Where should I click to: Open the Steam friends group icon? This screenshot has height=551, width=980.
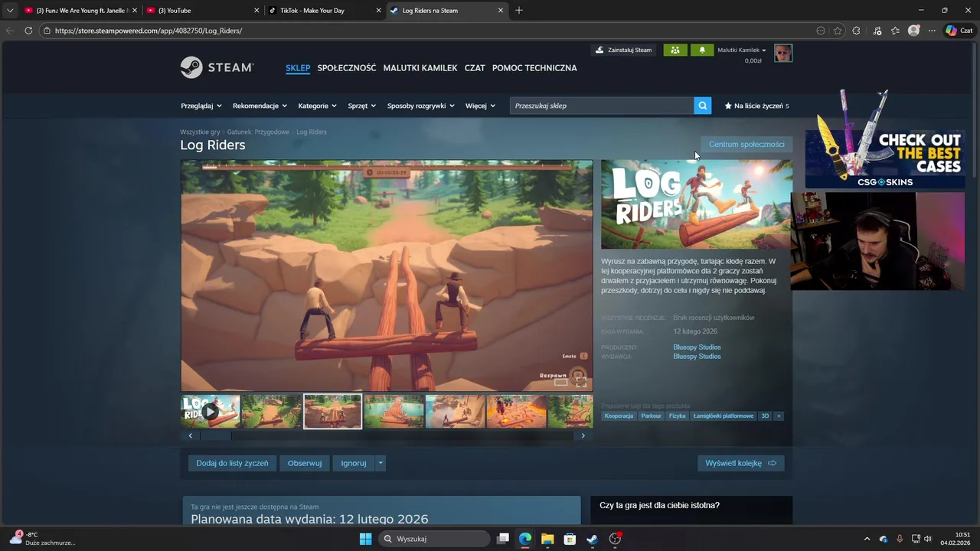click(675, 50)
